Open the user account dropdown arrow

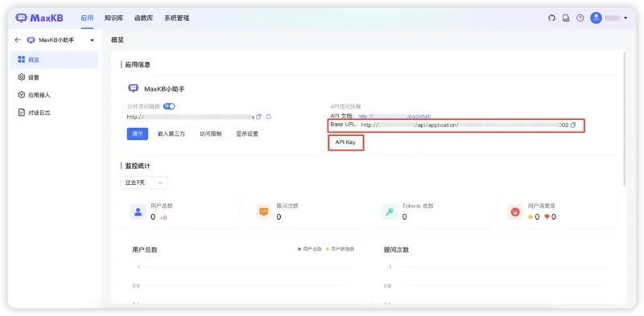pos(625,18)
